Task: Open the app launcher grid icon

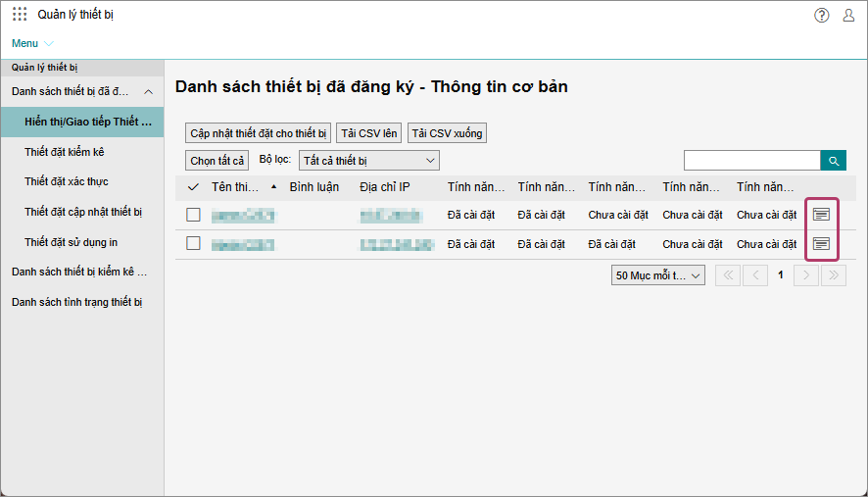Action: coord(20,15)
